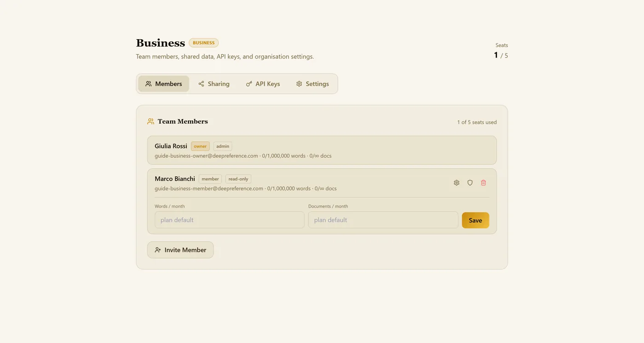The width and height of the screenshot is (644, 343).
Task: Select the owner badge next to Giulia Rossi
Action: 200,146
